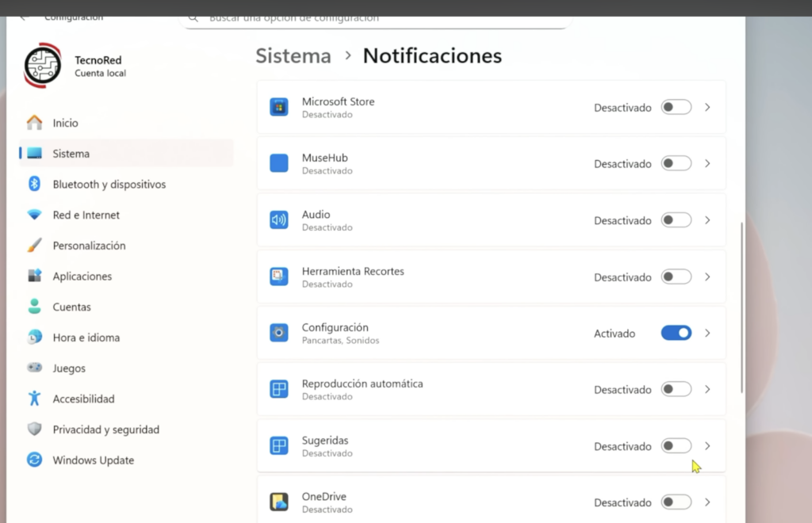Click the MuseHub app icon
The height and width of the screenshot is (523, 812).
pyautogui.click(x=278, y=163)
